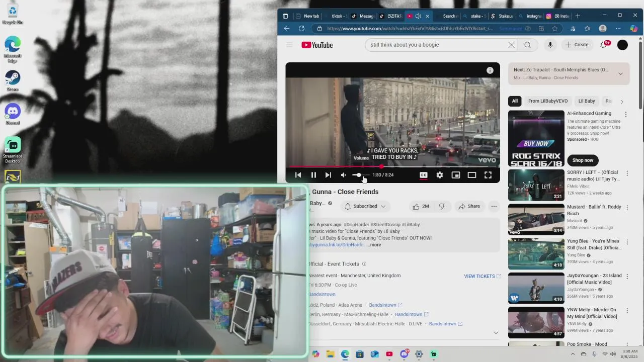
Task: Pause the Close Friends video
Action: (x=313, y=175)
